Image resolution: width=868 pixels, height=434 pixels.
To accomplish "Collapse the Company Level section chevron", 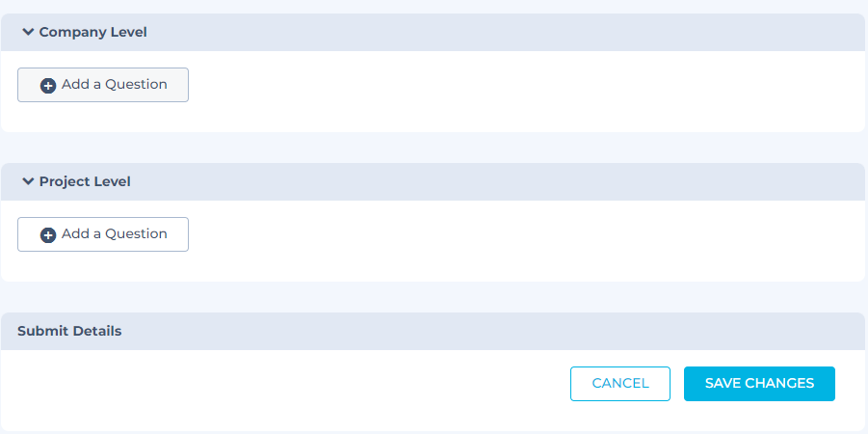I will click(x=28, y=32).
